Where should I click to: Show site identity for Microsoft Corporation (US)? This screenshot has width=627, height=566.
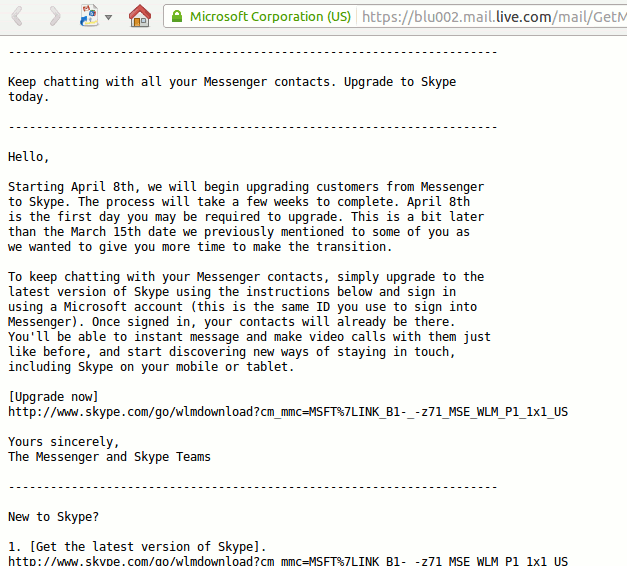pyautogui.click(x=270, y=17)
